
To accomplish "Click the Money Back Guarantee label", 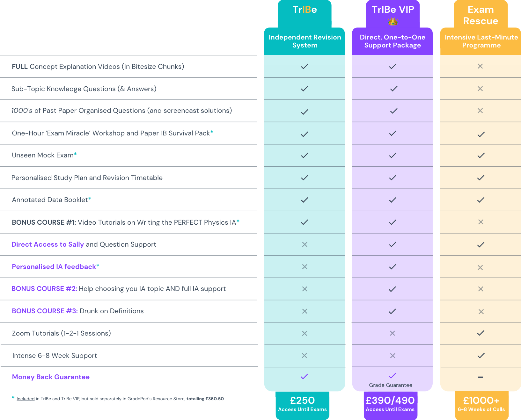I will (51, 377).
